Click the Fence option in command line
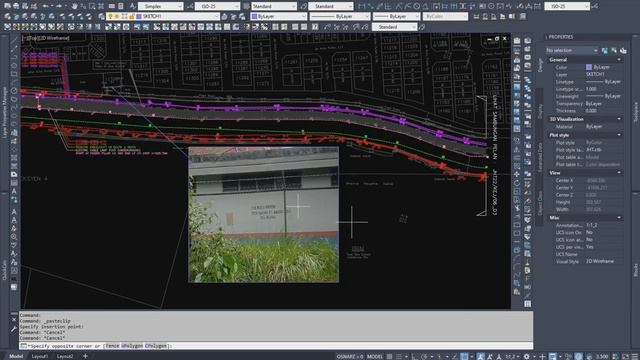 pos(112,346)
